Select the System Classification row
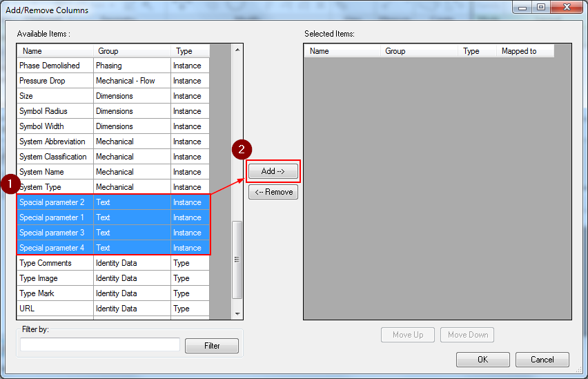The width and height of the screenshot is (588, 379). click(113, 157)
